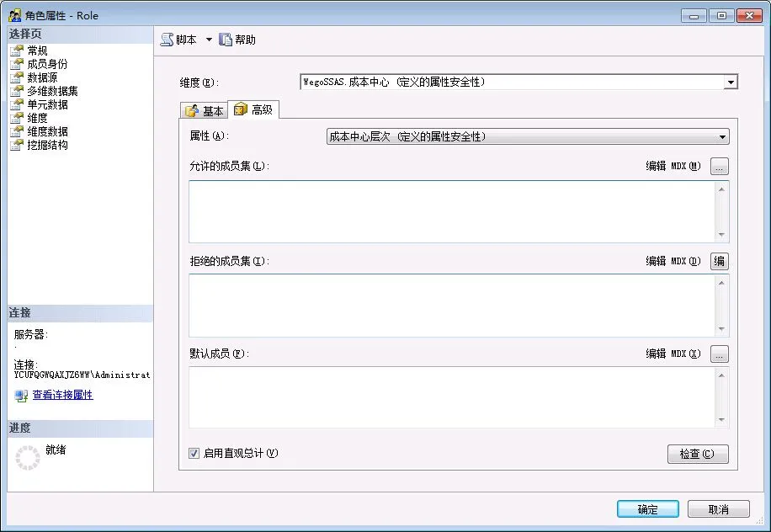Click the down arrow of 允许的成员集 scrollbar
771x532 pixels.
[x=721, y=235]
